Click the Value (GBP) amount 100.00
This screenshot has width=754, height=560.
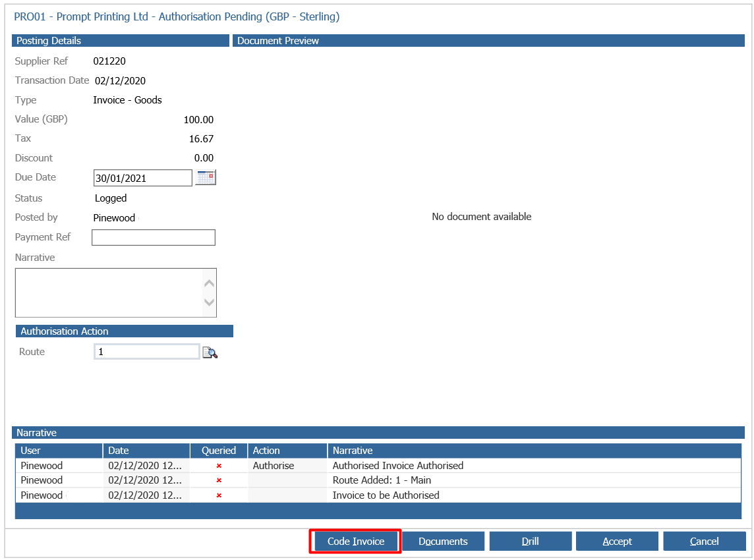click(x=198, y=120)
